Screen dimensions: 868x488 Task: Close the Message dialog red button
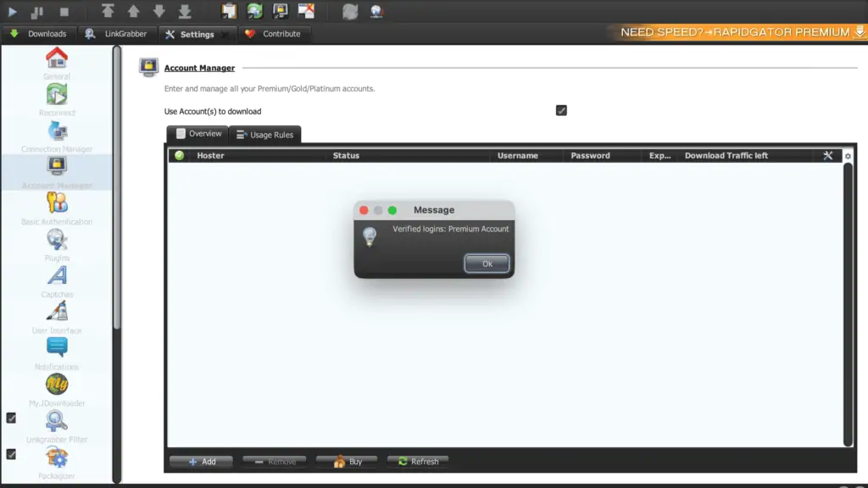coord(364,210)
